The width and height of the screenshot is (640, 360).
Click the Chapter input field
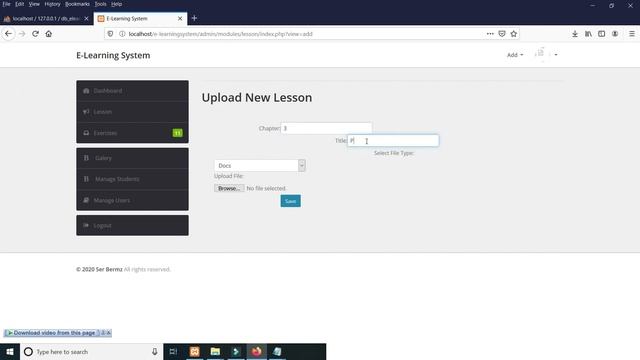[326, 128]
